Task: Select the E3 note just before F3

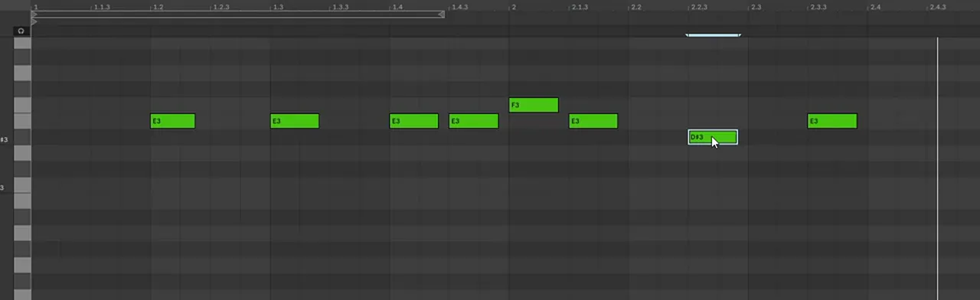Action: [474, 121]
